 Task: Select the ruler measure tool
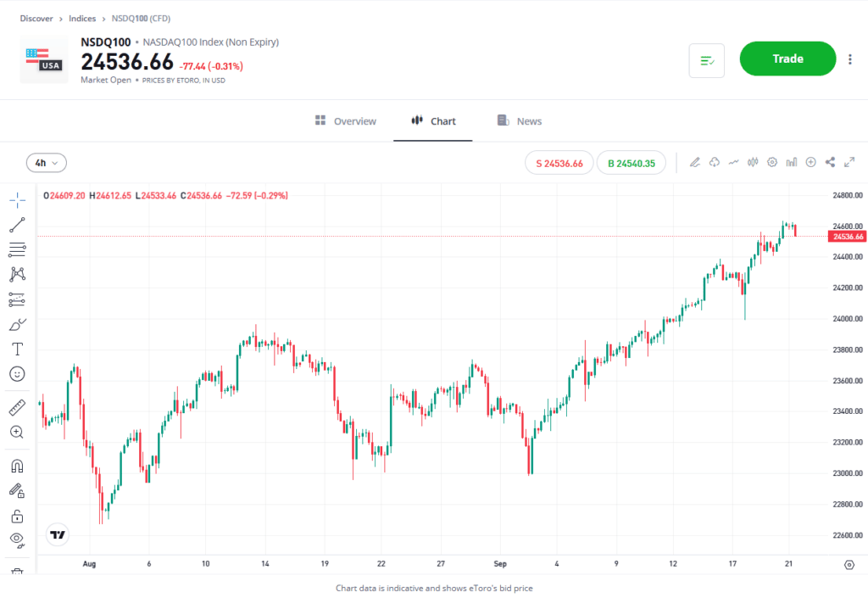pos(17,408)
